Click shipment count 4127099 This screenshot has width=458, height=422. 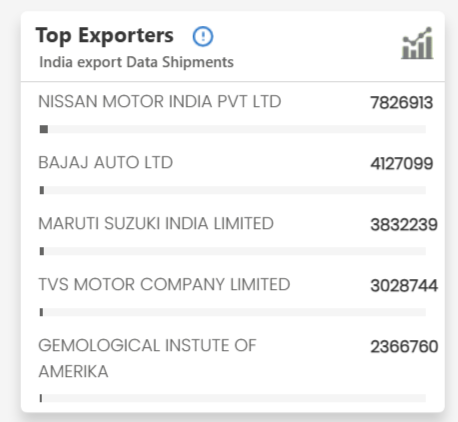402,164
